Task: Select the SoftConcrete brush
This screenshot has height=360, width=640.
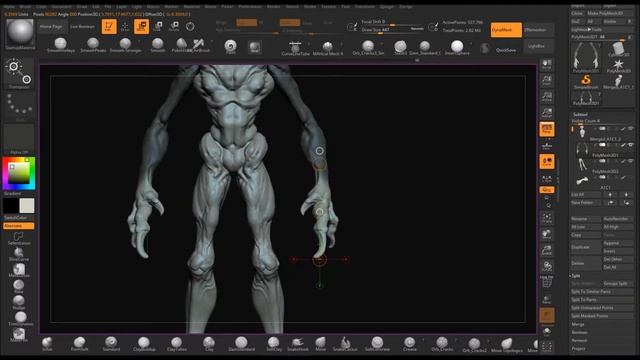Action: [x=377, y=344]
